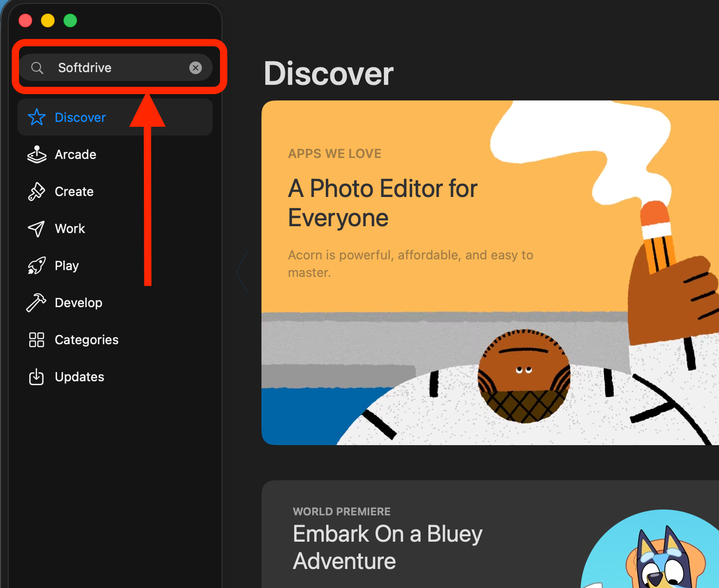Click the Arcade joystick icon
719x588 pixels.
(37, 154)
